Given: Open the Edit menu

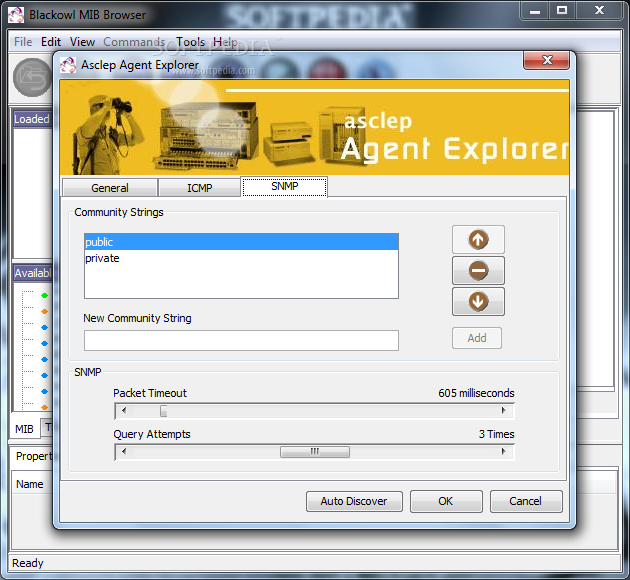Looking at the screenshot, I should coord(51,42).
